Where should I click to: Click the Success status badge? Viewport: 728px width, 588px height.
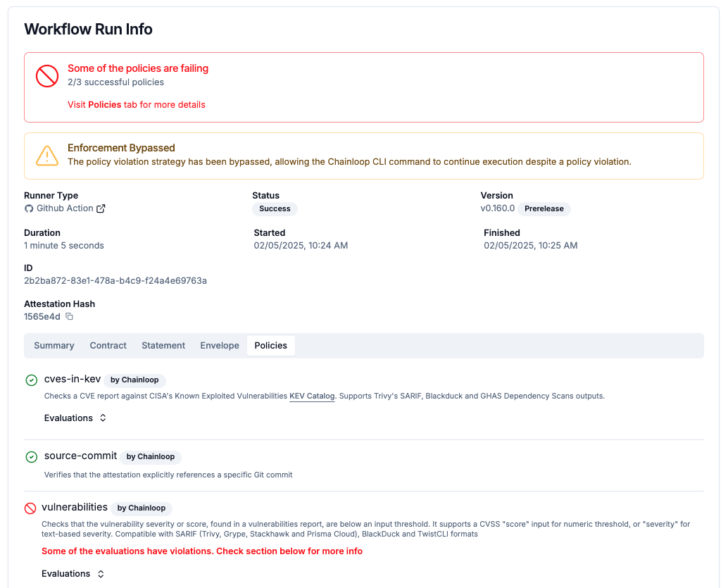[275, 209]
